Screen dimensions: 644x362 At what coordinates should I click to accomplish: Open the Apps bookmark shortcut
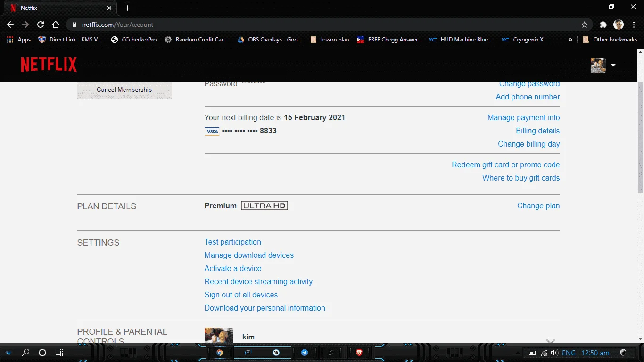[x=19, y=40]
